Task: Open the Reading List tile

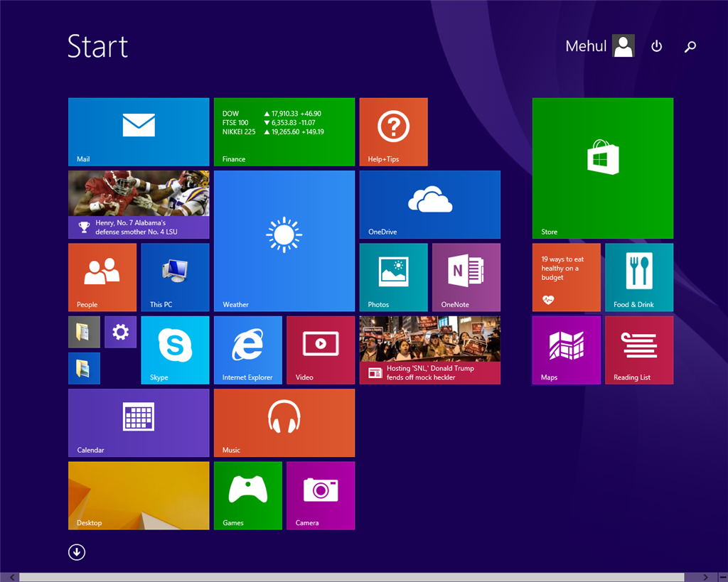Action: (x=639, y=350)
